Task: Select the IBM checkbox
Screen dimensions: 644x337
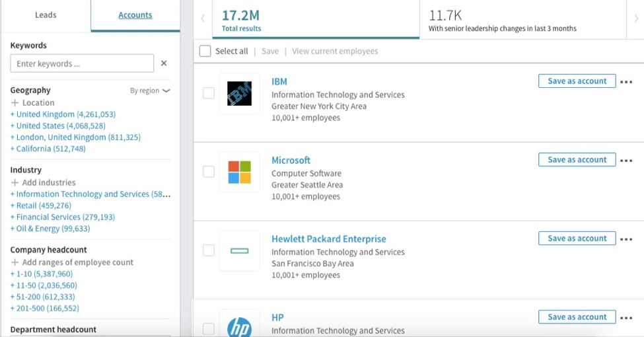Action: tap(209, 93)
